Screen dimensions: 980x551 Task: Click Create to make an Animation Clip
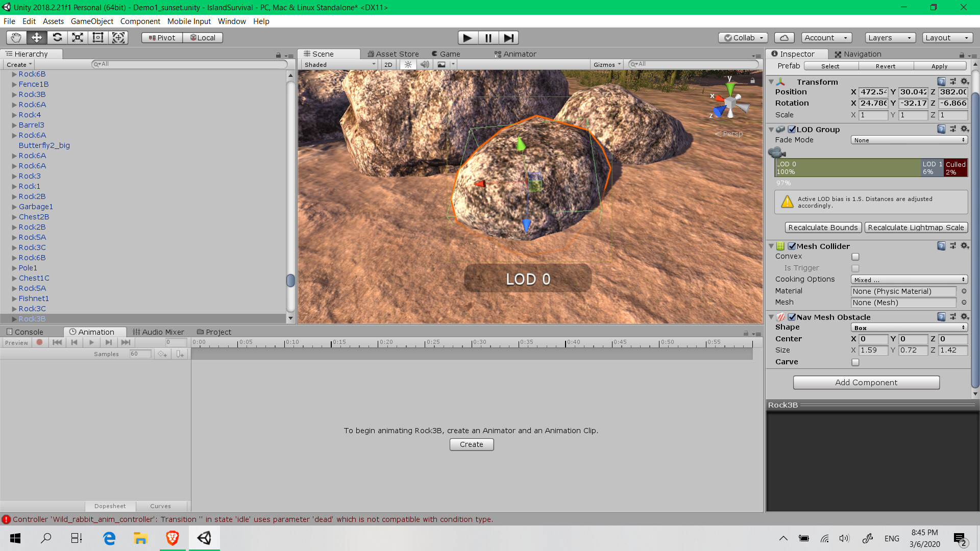click(471, 444)
